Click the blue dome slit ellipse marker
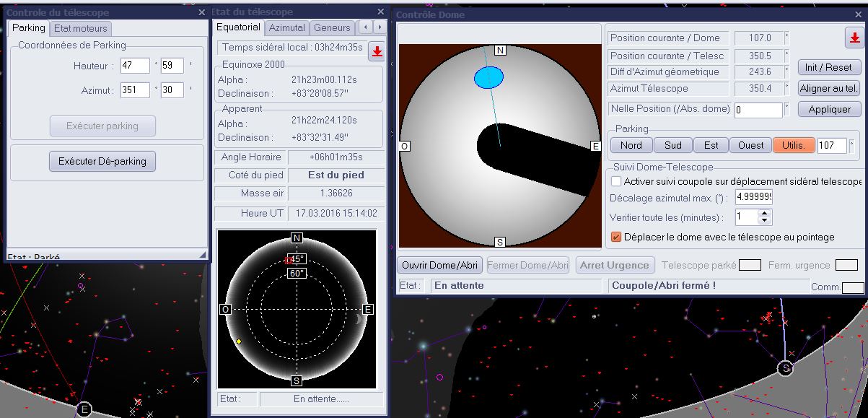Image resolution: width=868 pixels, height=418 pixels. [x=488, y=77]
